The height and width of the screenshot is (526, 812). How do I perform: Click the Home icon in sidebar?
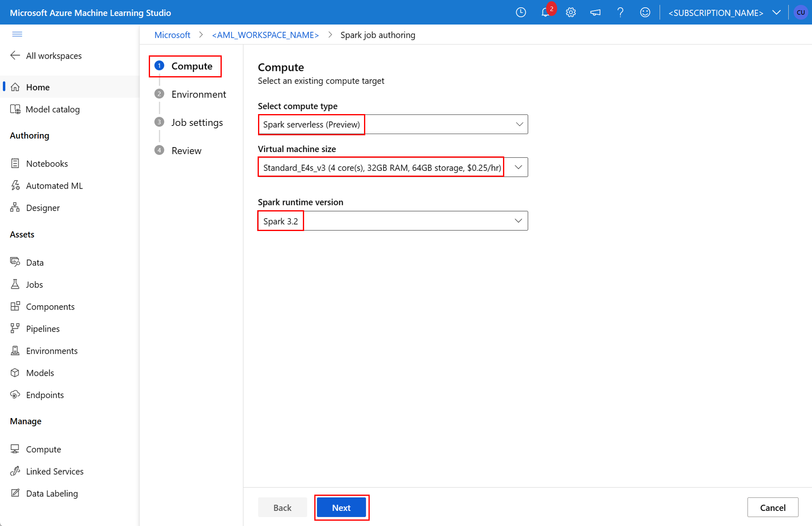[x=17, y=86]
